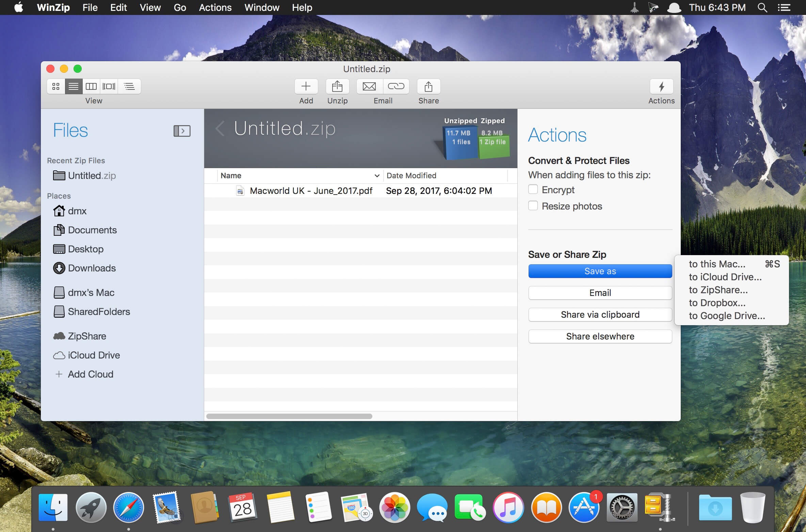Open the Actions menu in menu bar
Viewport: 806px width, 532px height.
214,8
